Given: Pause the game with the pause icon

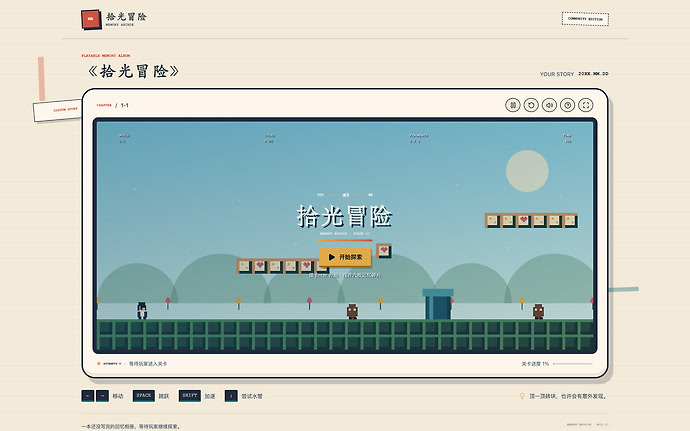Looking at the screenshot, I should tap(513, 105).
